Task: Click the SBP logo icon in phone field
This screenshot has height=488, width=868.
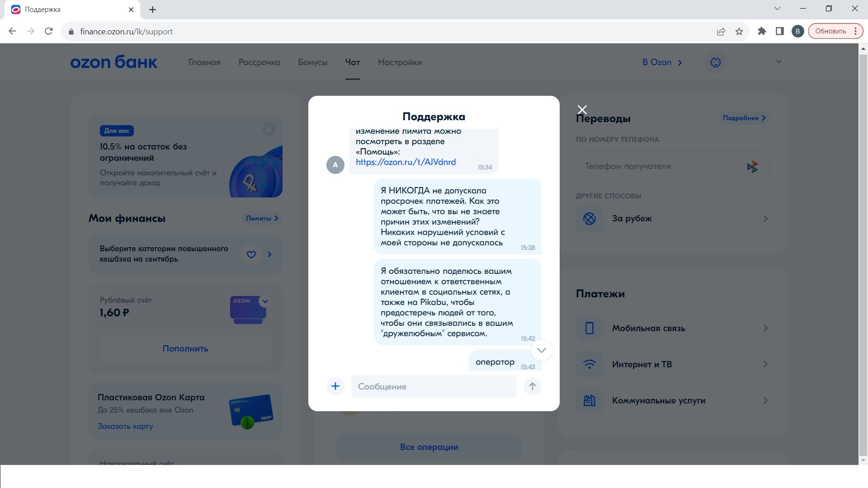Action: click(753, 167)
